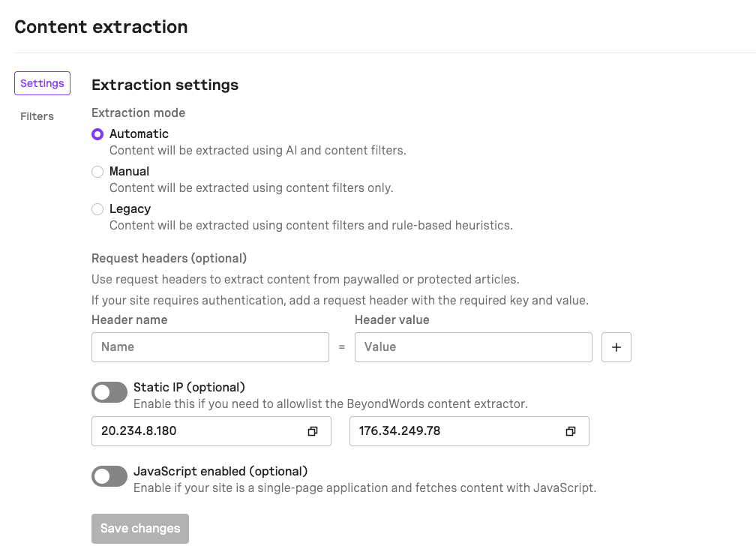Screen dimensions: 756x552
Task: Select Automatic extraction mode
Action: 97,134
